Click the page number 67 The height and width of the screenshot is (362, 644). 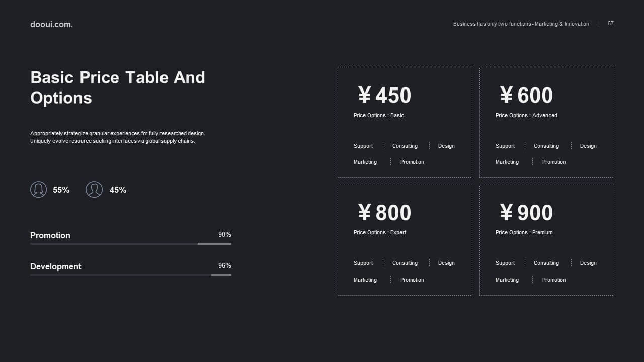click(x=611, y=24)
